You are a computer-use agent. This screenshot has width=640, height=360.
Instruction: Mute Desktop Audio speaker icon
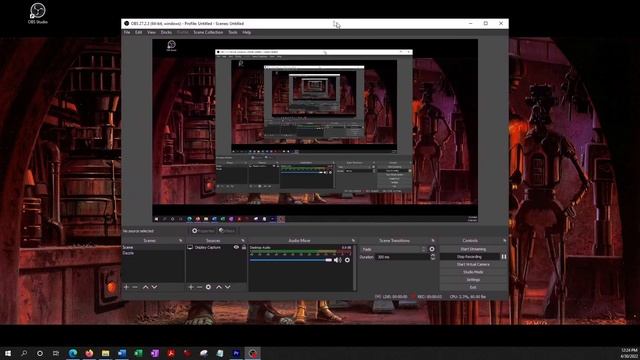[338, 260]
